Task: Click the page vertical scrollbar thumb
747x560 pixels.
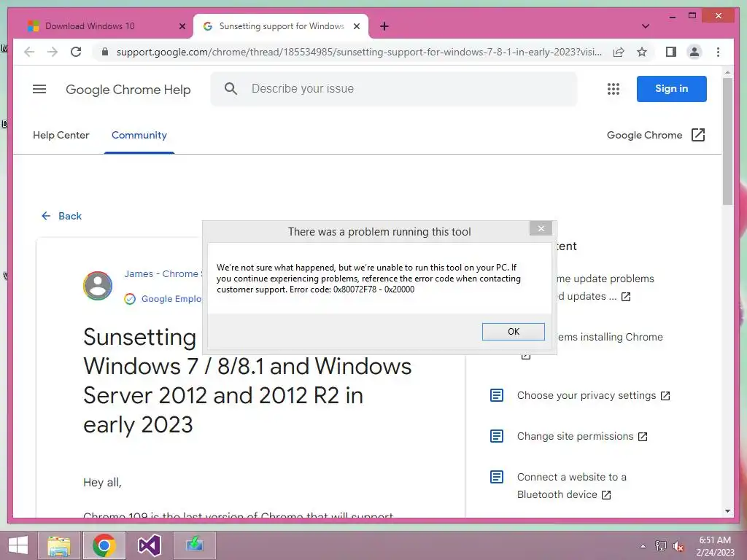Action: pos(727,141)
